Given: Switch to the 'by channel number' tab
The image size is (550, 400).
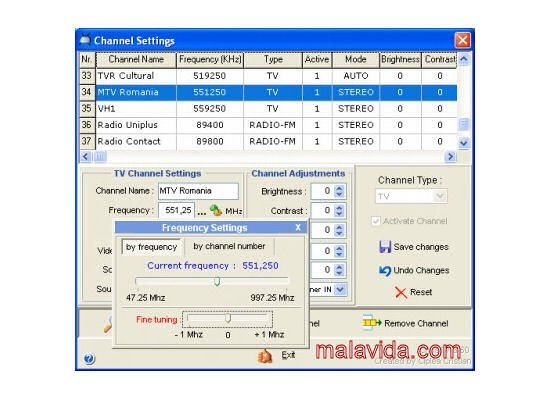Looking at the screenshot, I should [x=229, y=246].
